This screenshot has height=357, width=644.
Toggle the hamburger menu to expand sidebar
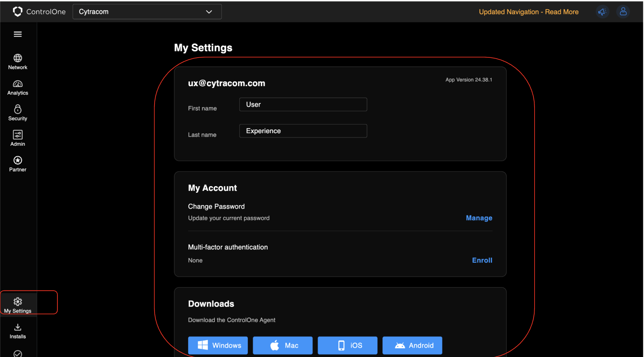pyautogui.click(x=18, y=34)
